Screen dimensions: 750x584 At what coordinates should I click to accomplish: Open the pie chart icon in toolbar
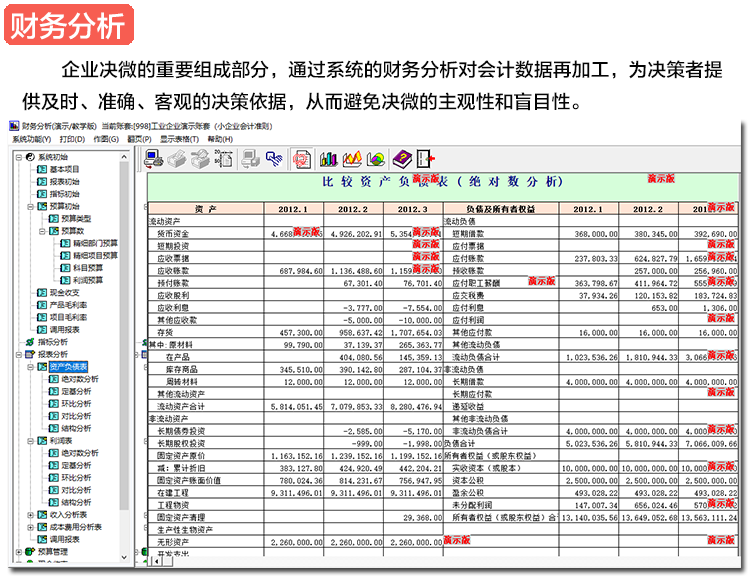pyautogui.click(x=376, y=158)
